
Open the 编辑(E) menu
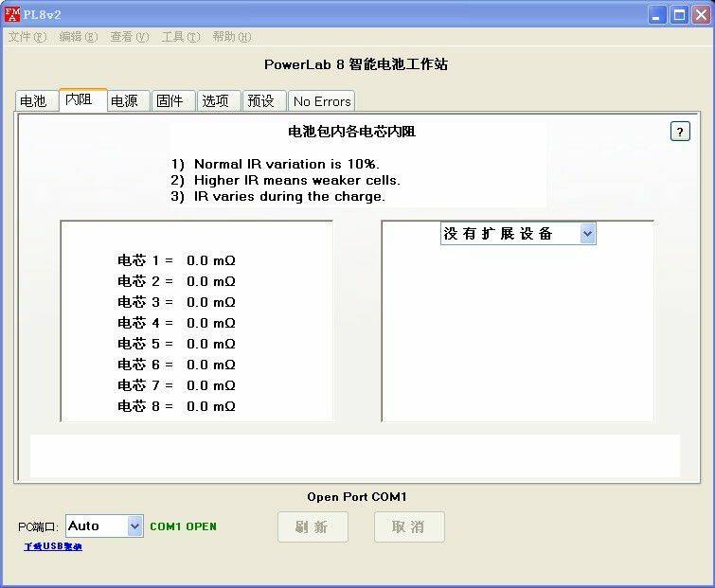coord(79,37)
